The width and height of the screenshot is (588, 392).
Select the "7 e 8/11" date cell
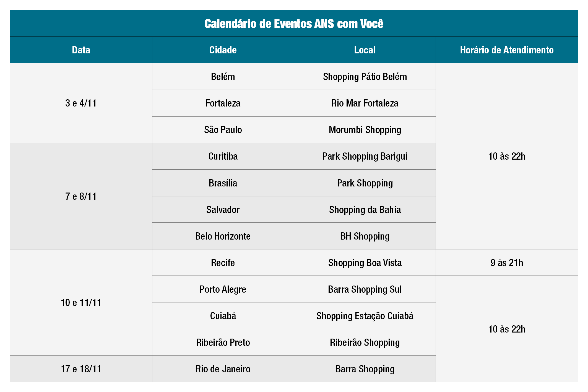[x=81, y=196]
